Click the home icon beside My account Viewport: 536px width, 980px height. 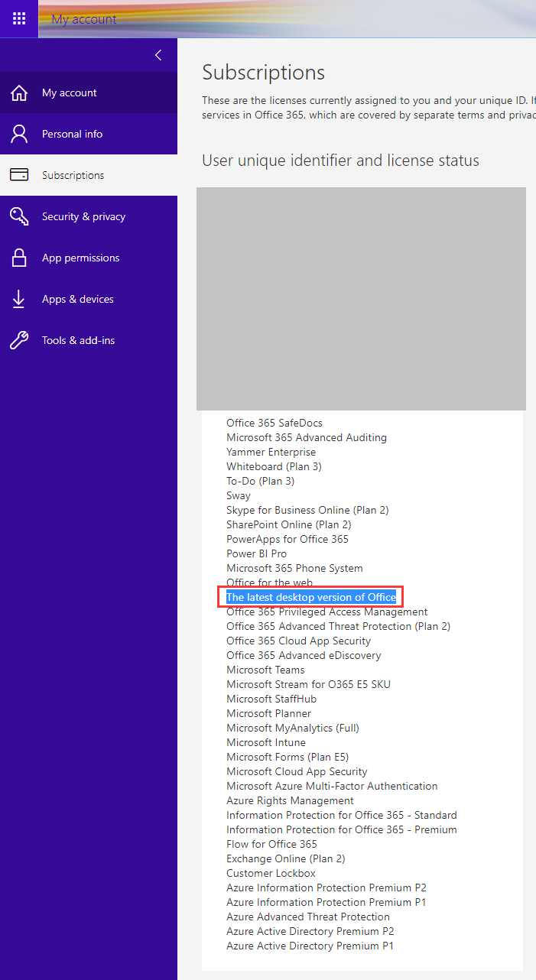click(x=19, y=92)
